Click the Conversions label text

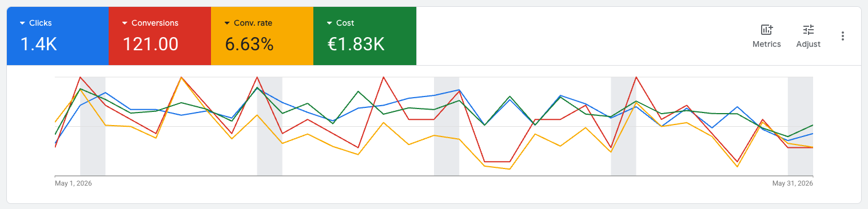coord(155,23)
